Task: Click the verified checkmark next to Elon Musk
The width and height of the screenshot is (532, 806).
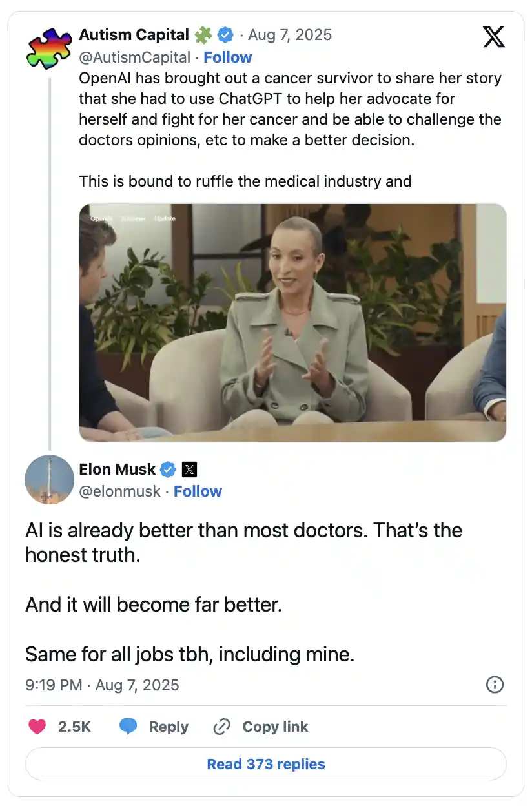Action: click(x=168, y=470)
